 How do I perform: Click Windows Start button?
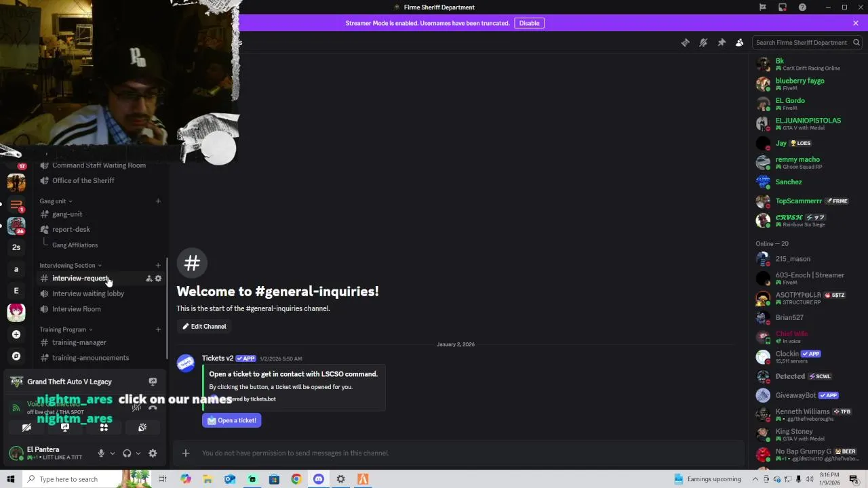pyautogui.click(x=11, y=479)
